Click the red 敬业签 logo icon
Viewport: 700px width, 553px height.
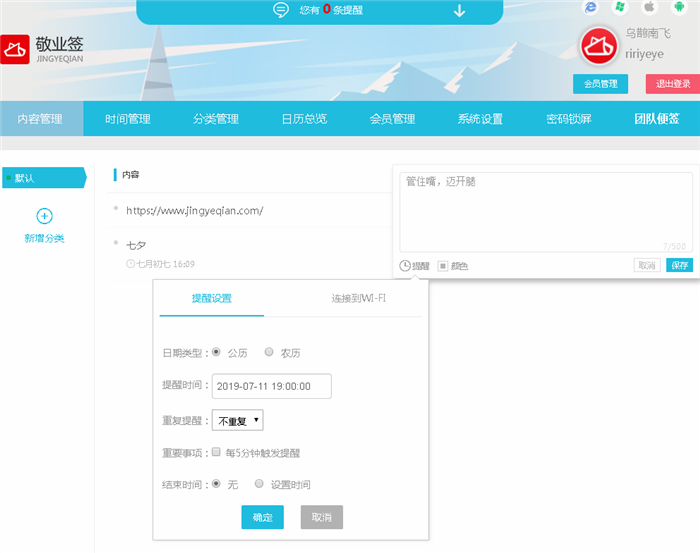coord(15,50)
